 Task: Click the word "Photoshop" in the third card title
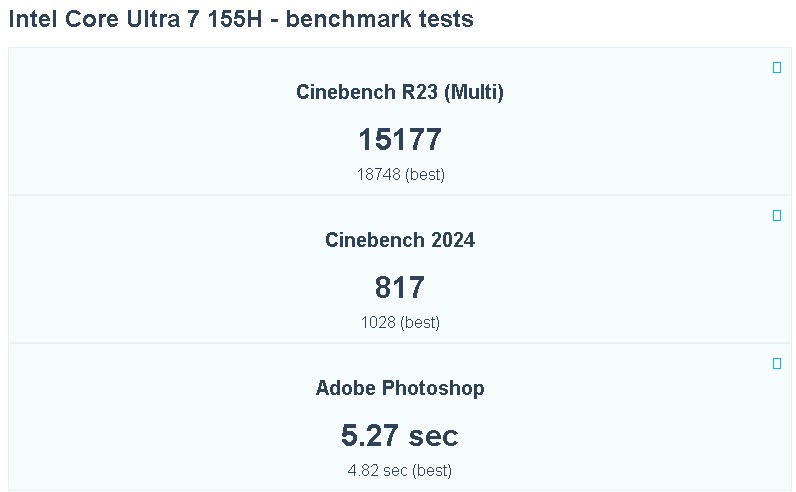437,389
